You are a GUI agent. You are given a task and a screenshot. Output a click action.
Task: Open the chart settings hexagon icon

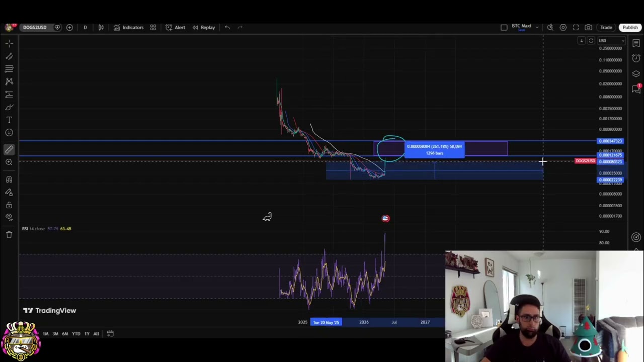pyautogui.click(x=563, y=27)
